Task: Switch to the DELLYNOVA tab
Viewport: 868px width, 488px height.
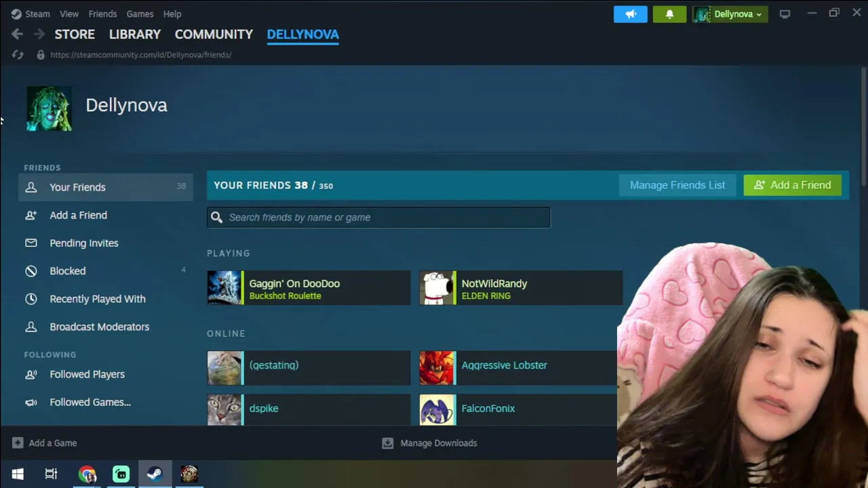Action: pyautogui.click(x=302, y=34)
